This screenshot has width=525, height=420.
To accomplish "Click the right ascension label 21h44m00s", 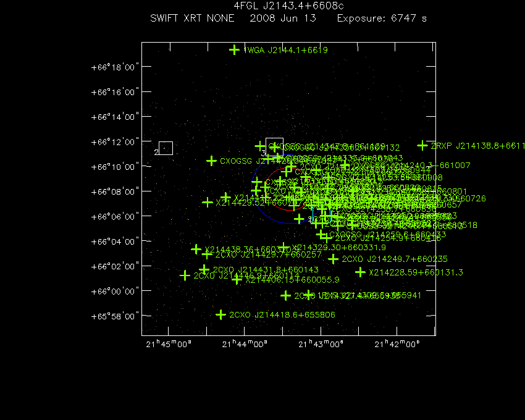I will 245,344.
